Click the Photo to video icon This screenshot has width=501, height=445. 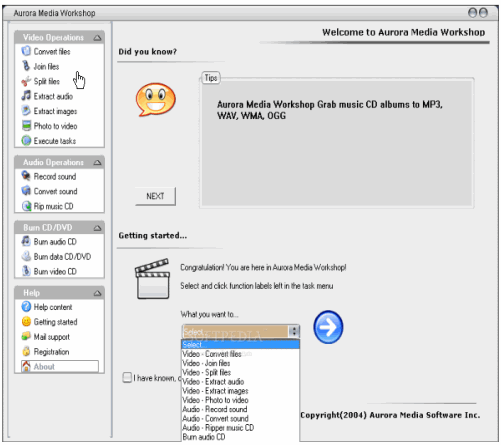(26, 126)
